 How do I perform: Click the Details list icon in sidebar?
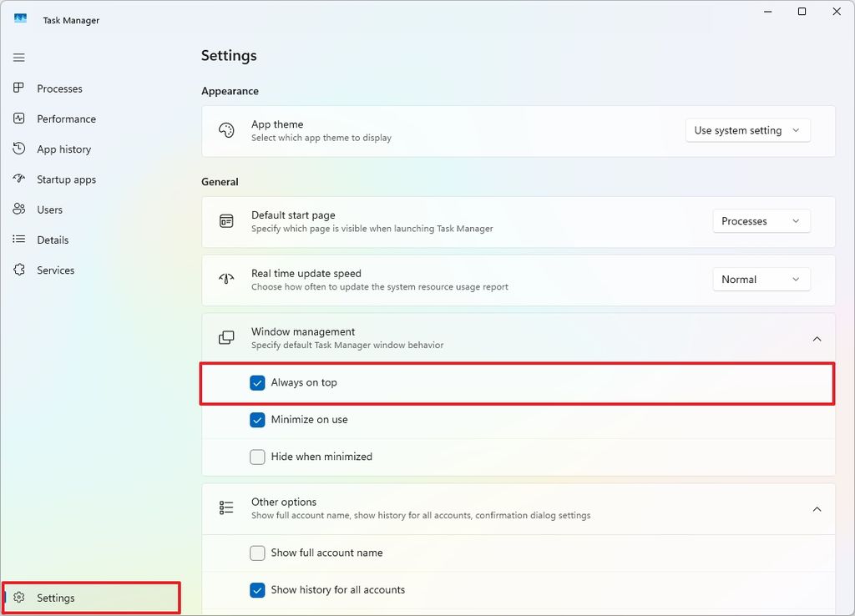[x=19, y=239]
